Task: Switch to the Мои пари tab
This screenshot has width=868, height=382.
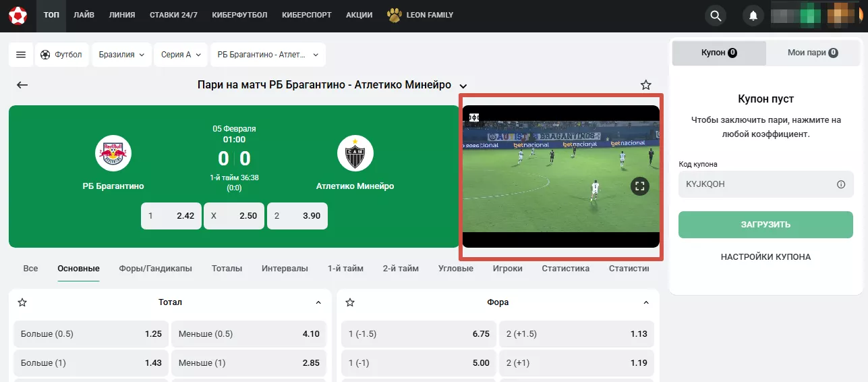Action: 813,53
